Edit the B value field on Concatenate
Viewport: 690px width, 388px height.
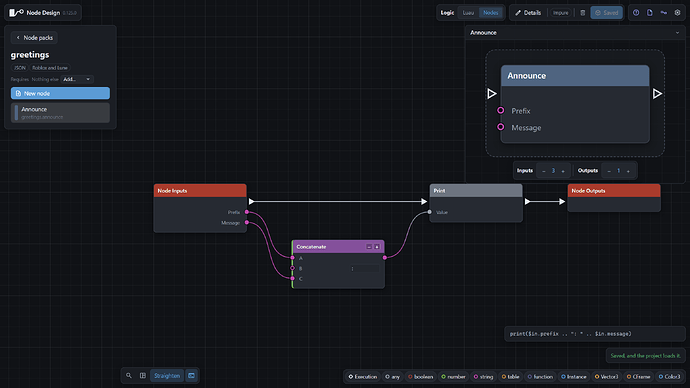pyautogui.click(x=365, y=268)
